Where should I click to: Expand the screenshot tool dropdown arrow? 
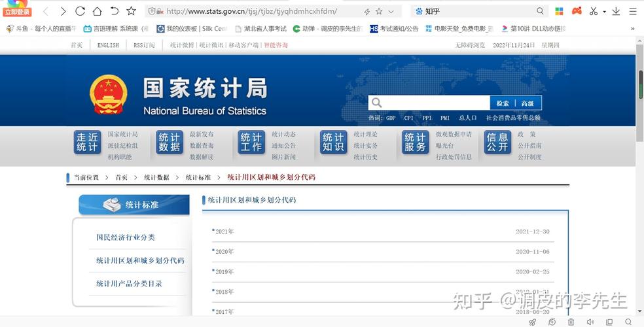[605, 12]
